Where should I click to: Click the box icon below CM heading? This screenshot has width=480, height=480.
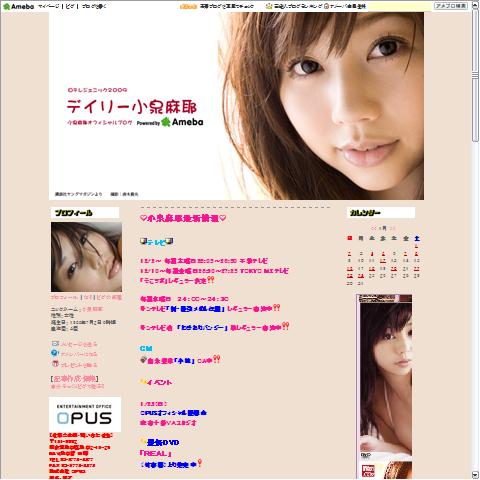[x=143, y=360]
